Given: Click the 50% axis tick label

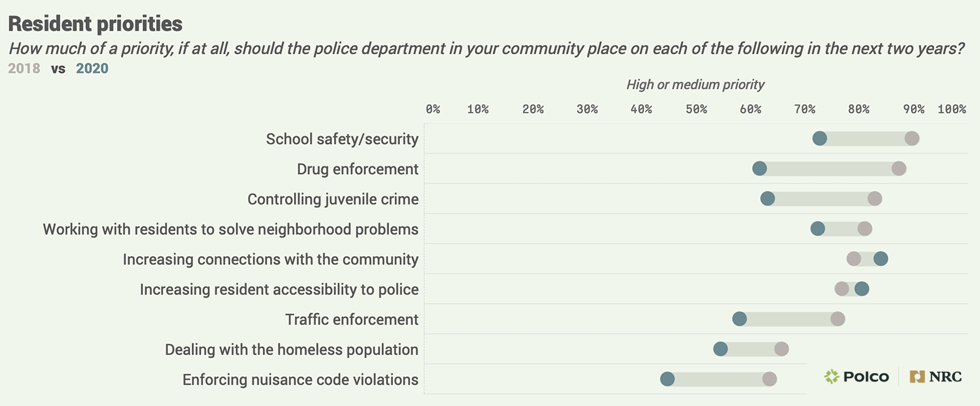Looking at the screenshot, I should (696, 109).
